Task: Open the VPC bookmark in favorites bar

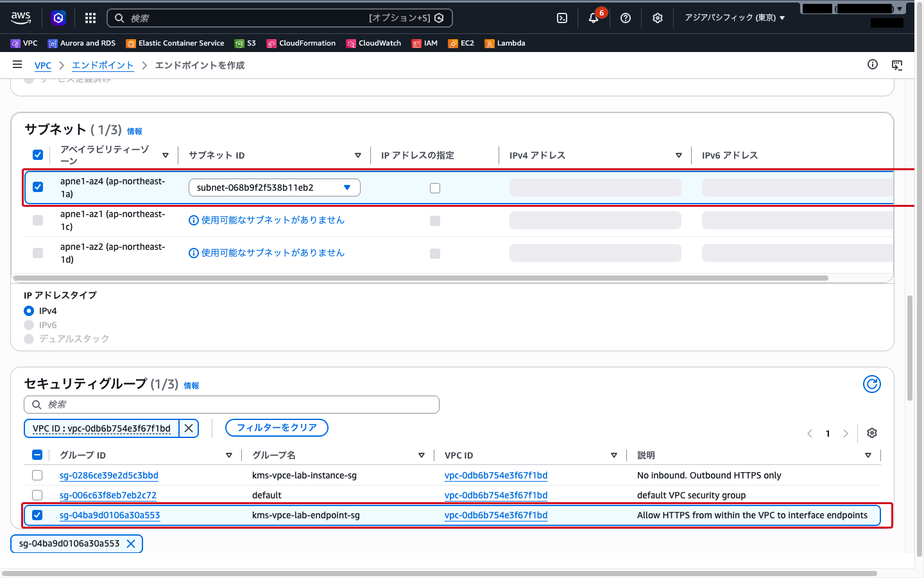Action: click(24, 43)
